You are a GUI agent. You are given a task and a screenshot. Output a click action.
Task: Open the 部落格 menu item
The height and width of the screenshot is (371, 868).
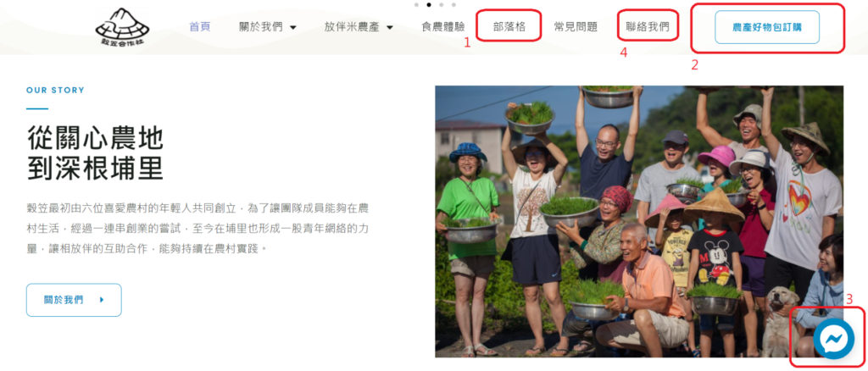509,26
